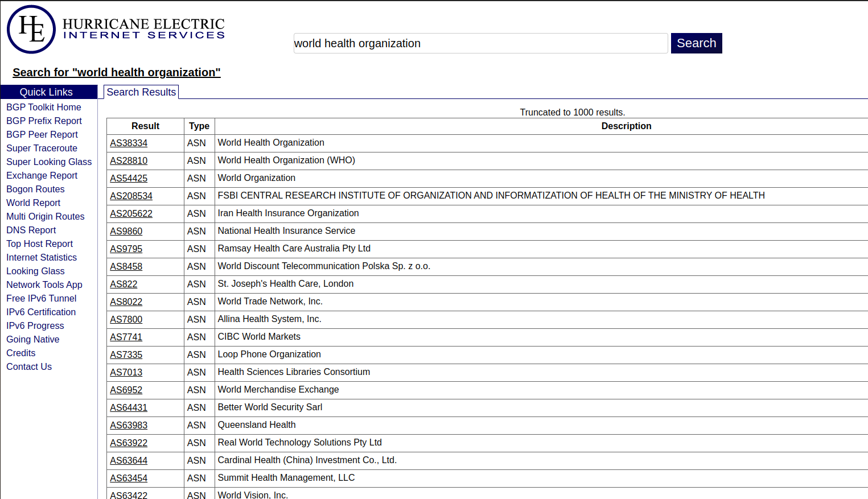
Task: Open AS28810 result link
Action: (129, 160)
